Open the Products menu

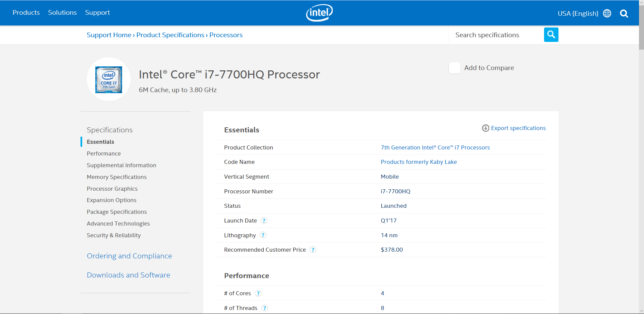point(26,12)
